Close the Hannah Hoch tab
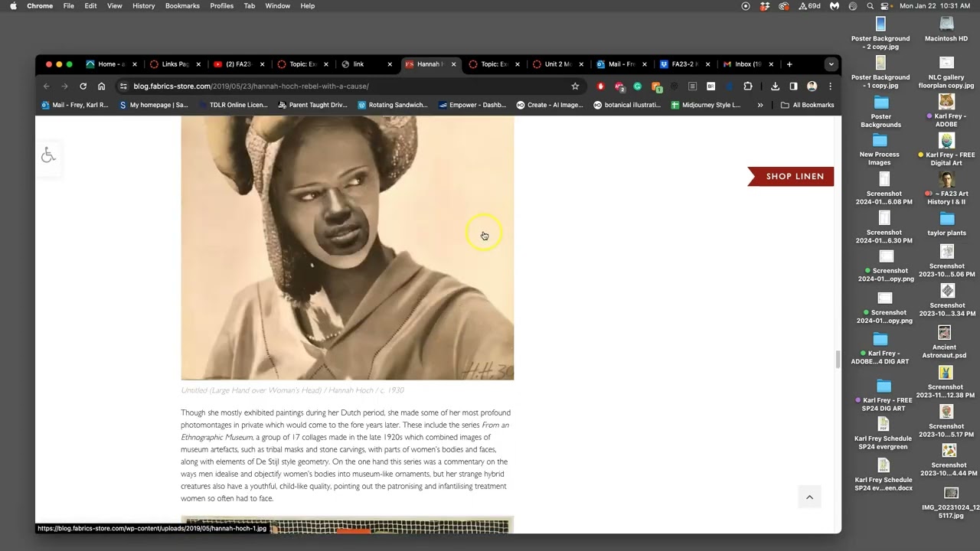This screenshot has height=551, width=980. (453, 64)
